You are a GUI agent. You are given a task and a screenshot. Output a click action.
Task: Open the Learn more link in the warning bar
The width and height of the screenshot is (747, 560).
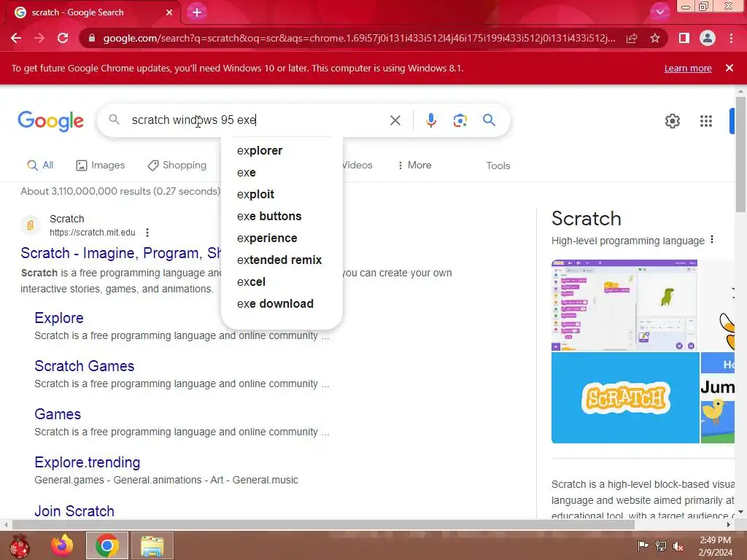click(688, 68)
